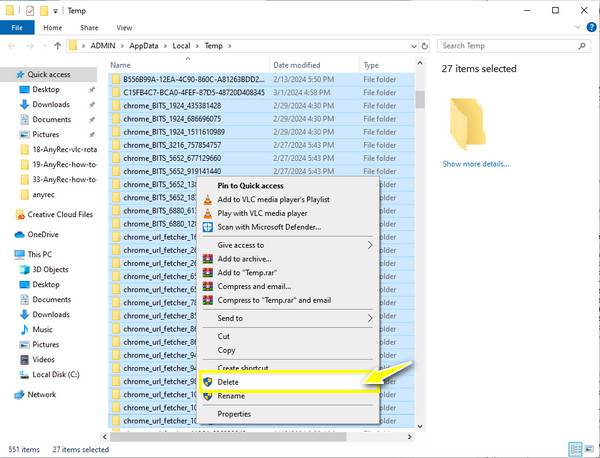Image resolution: width=600 pixels, height=458 pixels.
Task: Select folder C15FB4C7-BCA0-4FEF-87D5-48720D408345
Action: [x=261, y=93]
